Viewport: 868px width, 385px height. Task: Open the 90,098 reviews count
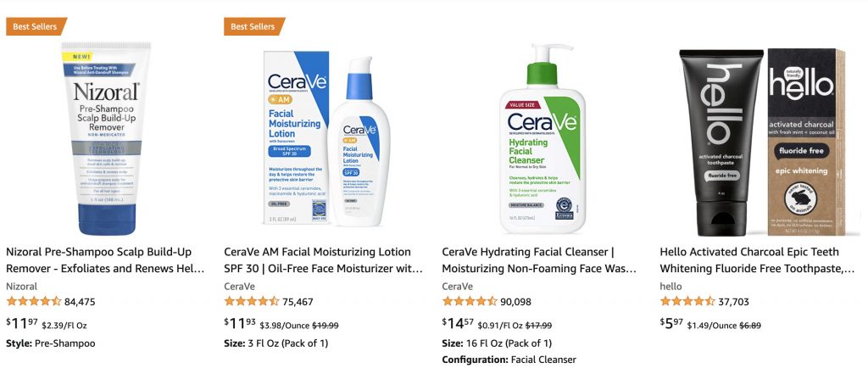pyautogui.click(x=516, y=302)
